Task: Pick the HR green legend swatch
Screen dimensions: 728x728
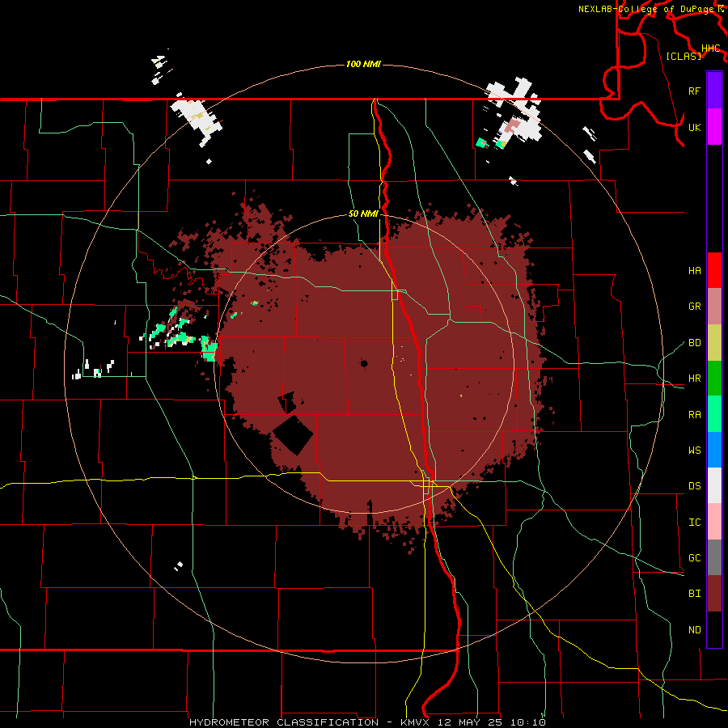Action: 714,379
